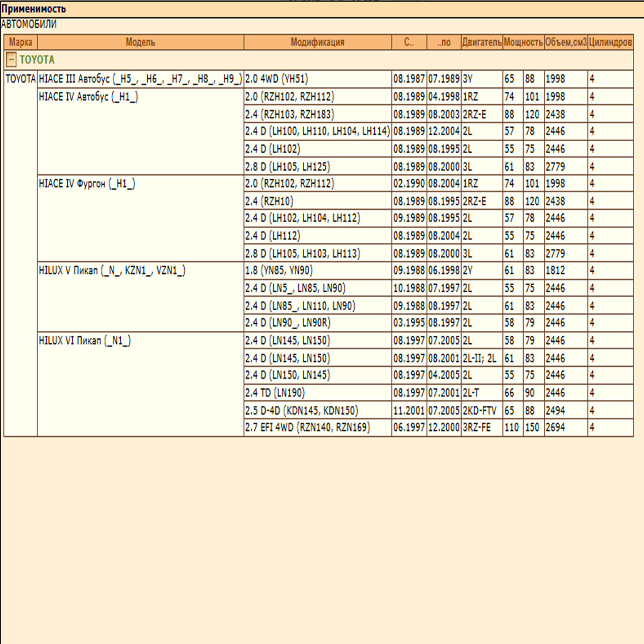This screenshot has width=644, height=644.
Task: Click the 2.0 4WD (YH51) modification
Action: pos(277,79)
